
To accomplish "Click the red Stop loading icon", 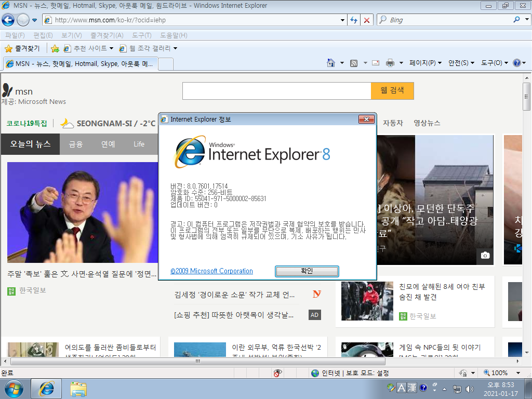I will point(367,20).
